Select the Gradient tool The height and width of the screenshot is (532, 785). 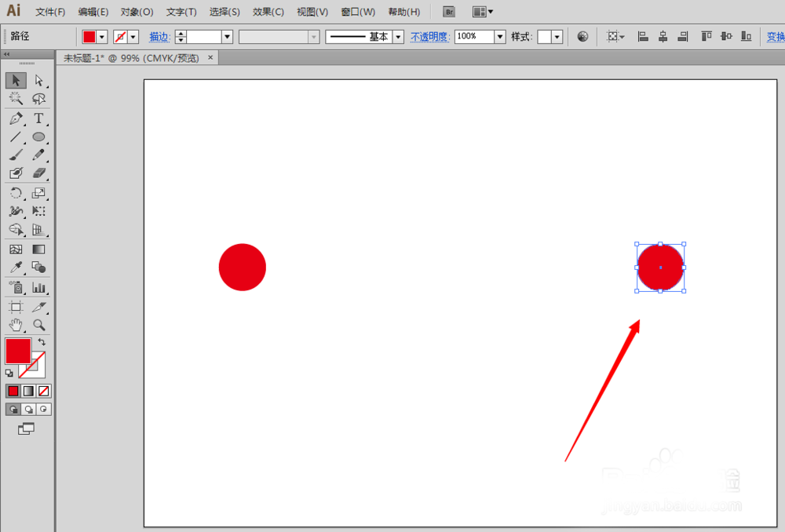38,250
